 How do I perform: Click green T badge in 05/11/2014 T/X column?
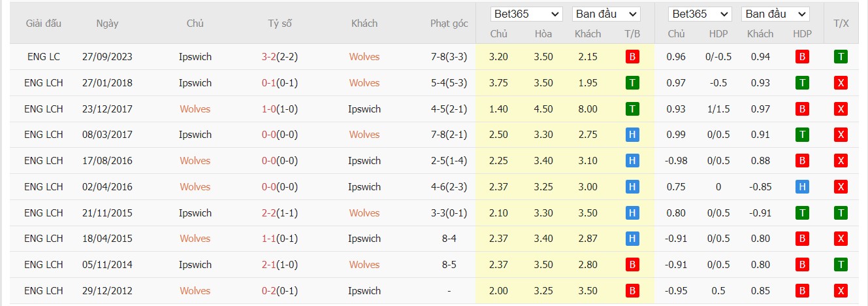tap(841, 265)
